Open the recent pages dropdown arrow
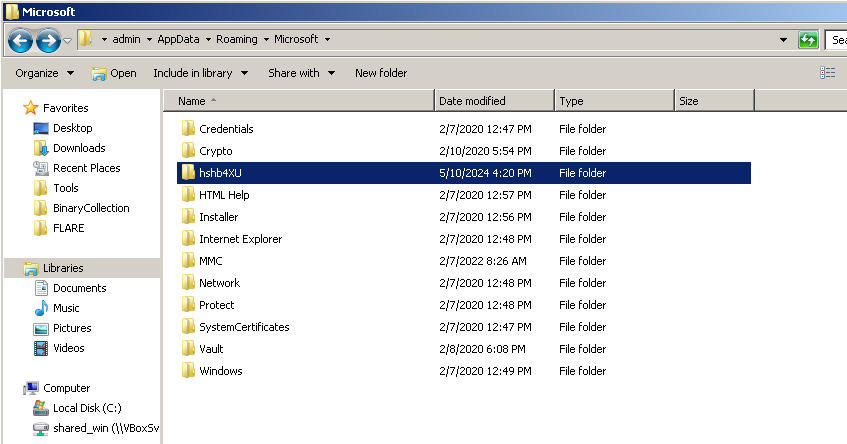Image resolution: width=847 pixels, height=444 pixels. 68,41
